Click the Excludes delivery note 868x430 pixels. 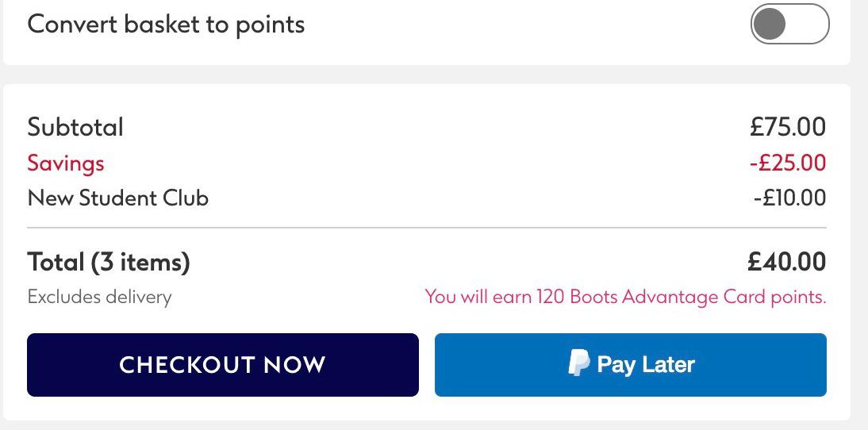(100, 298)
